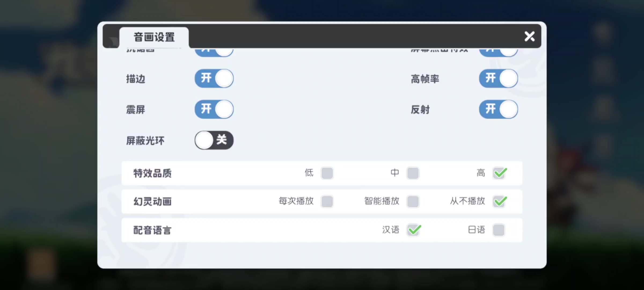
Task: Click the 高 quality checkbox
Action: click(x=499, y=173)
